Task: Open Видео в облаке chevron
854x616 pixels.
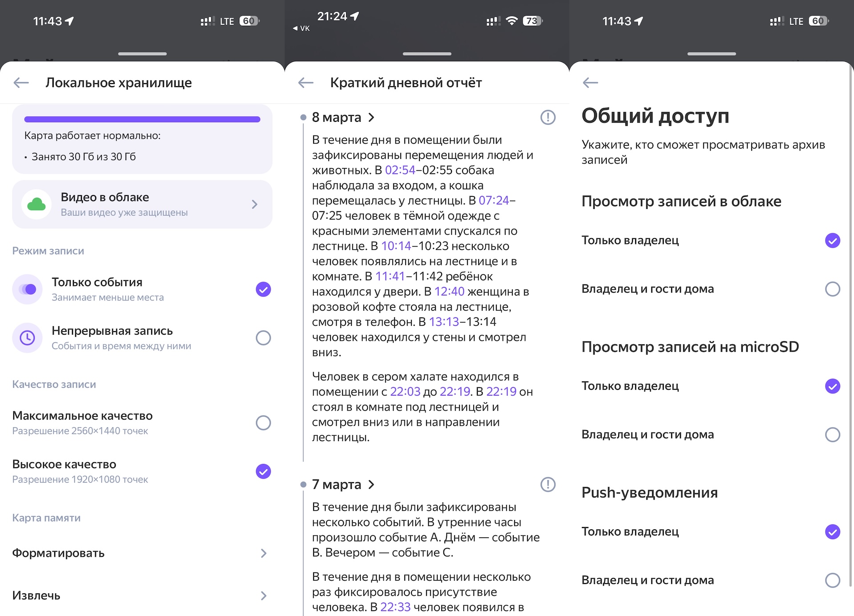Action: coord(254,204)
